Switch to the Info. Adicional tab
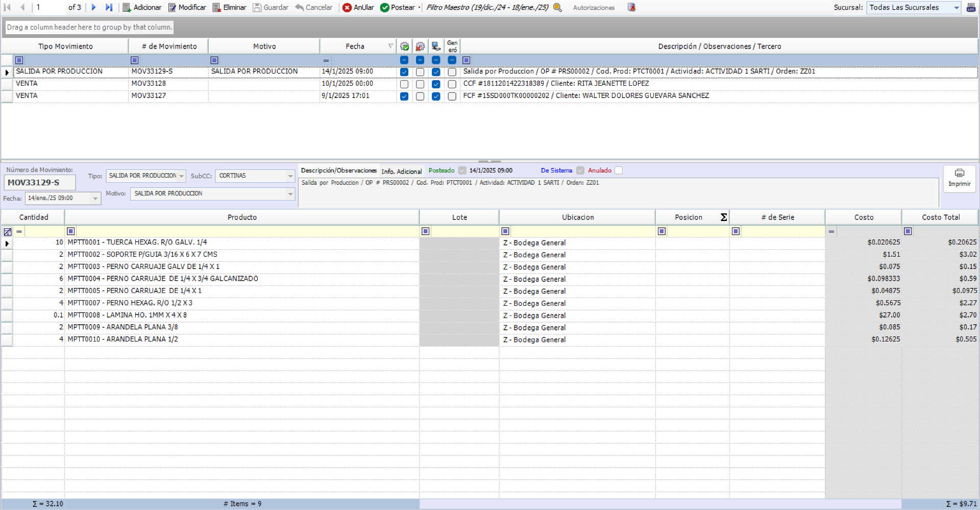 point(402,172)
